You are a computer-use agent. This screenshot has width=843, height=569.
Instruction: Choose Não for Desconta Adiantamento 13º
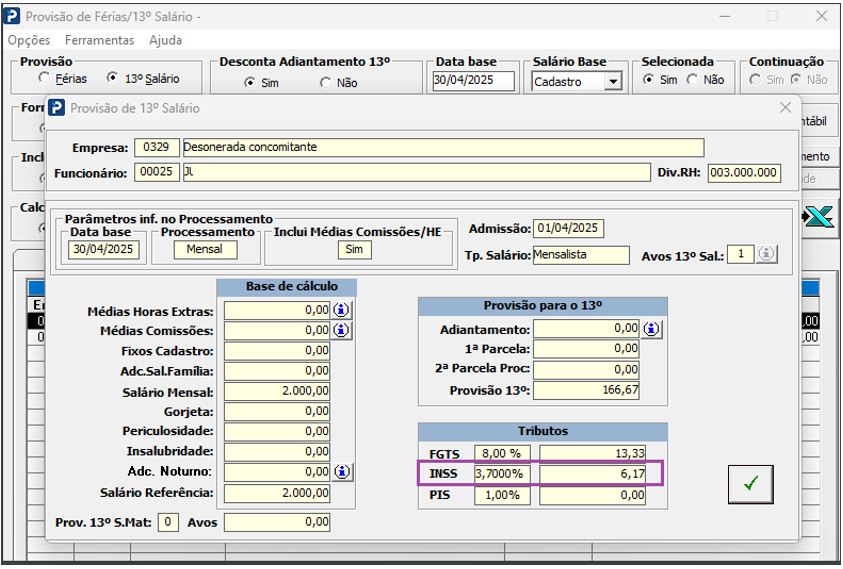pos(325,83)
